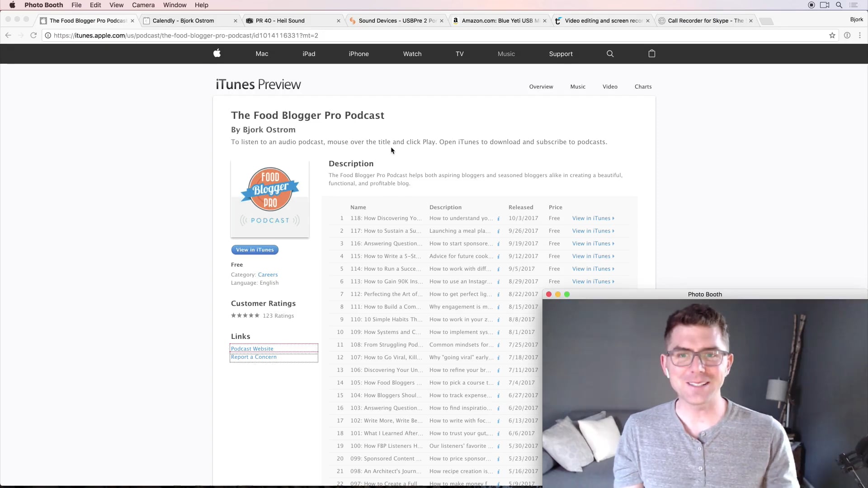The height and width of the screenshot is (488, 868).
Task: Show info for episode 116
Action: pyautogui.click(x=498, y=244)
